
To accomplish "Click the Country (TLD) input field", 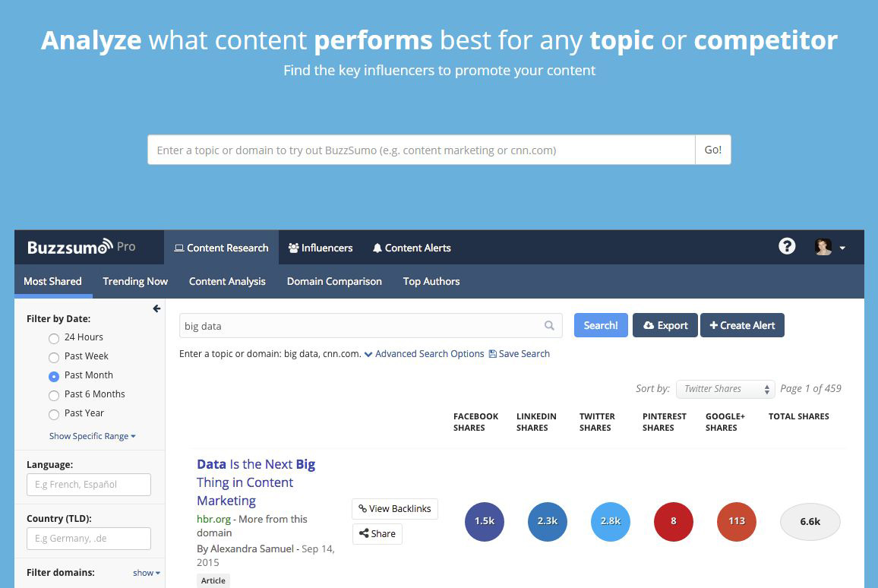I will [88, 538].
